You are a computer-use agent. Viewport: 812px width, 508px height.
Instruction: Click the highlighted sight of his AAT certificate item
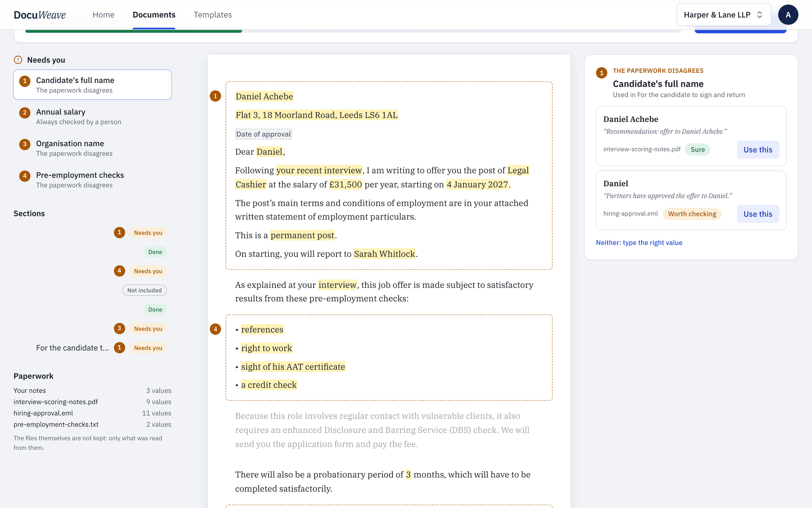[x=293, y=367]
